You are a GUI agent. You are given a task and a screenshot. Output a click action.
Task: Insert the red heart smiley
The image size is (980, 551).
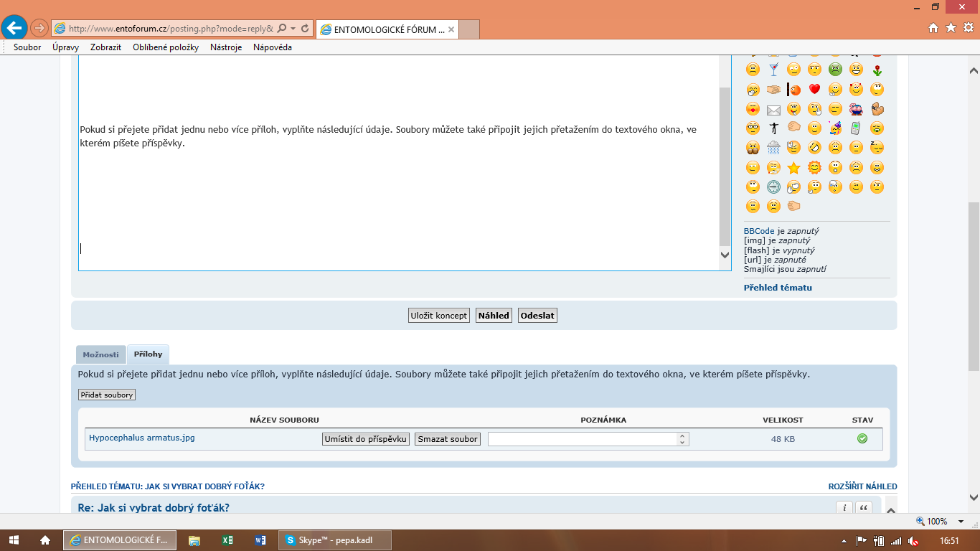click(814, 90)
